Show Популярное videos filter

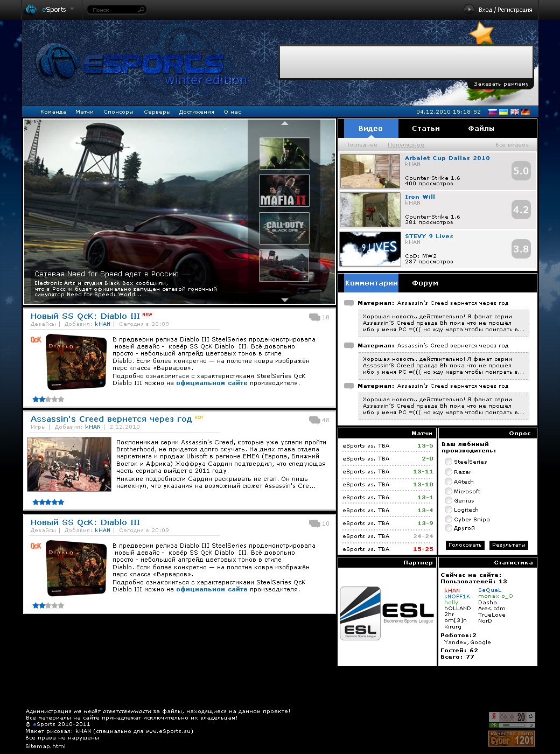(x=406, y=145)
